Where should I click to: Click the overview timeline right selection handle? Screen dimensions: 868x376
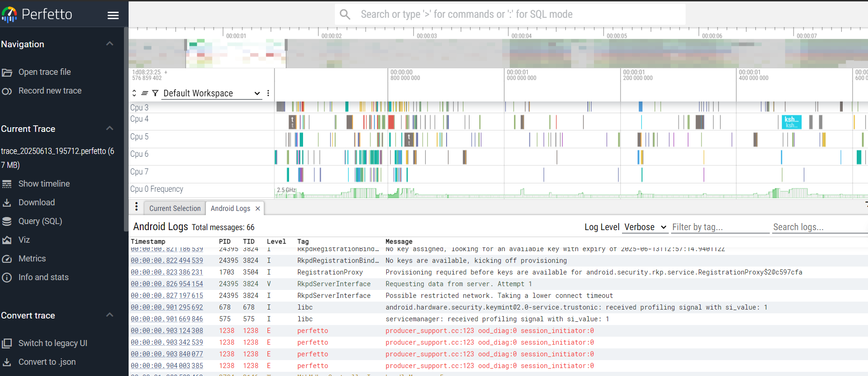pyautogui.click(x=286, y=45)
